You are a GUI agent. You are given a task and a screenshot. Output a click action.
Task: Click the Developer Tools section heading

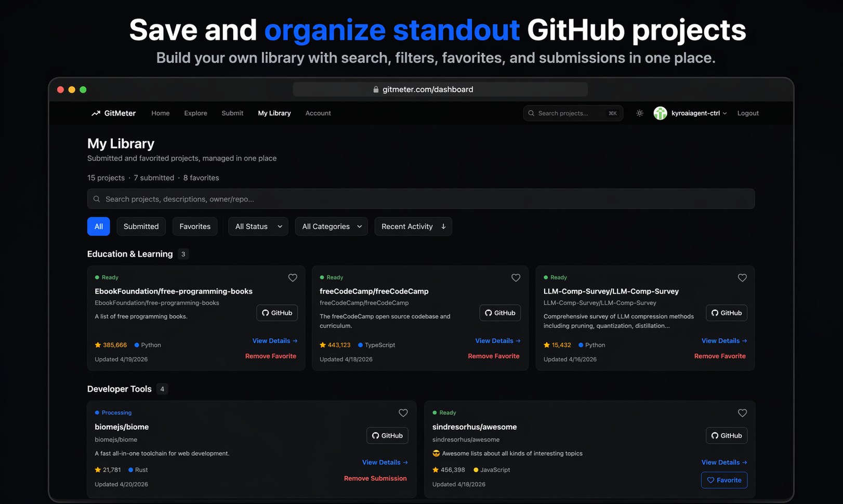point(120,389)
